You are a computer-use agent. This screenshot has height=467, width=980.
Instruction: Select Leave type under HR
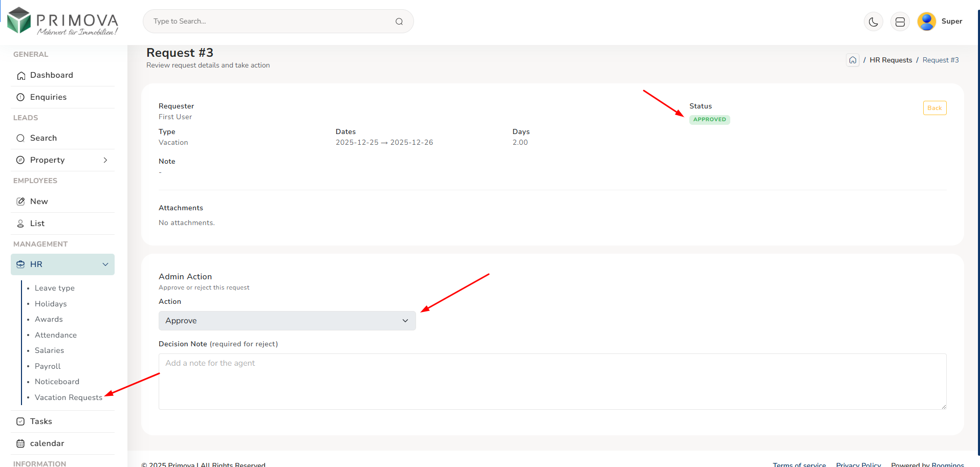[x=55, y=288]
